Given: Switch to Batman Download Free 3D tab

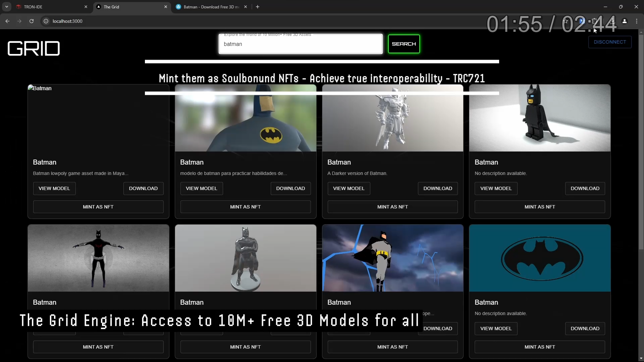Looking at the screenshot, I should 210,7.
